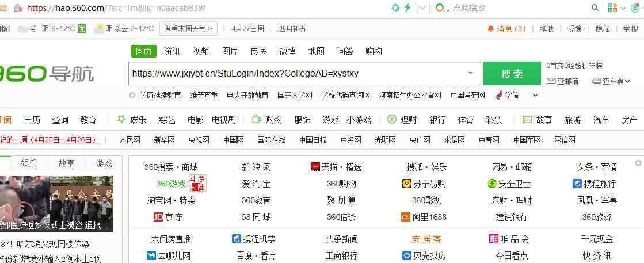Click the 苏宁易购 lion icon

[407, 183]
